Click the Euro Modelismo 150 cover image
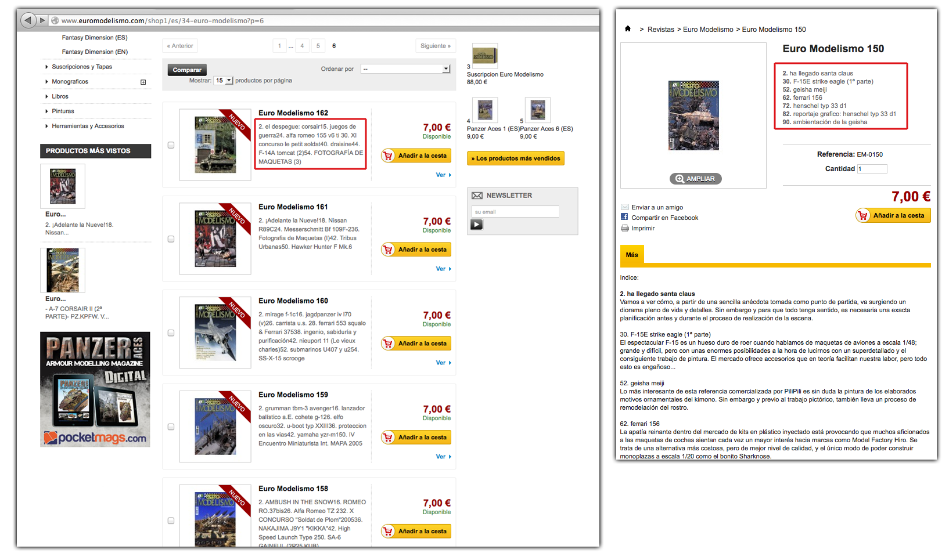 (x=693, y=115)
